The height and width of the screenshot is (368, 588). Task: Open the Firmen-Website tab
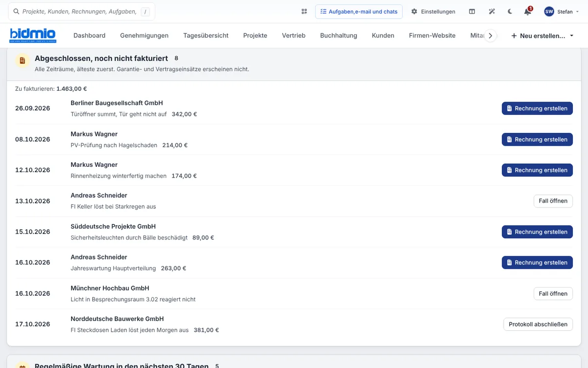[432, 35]
